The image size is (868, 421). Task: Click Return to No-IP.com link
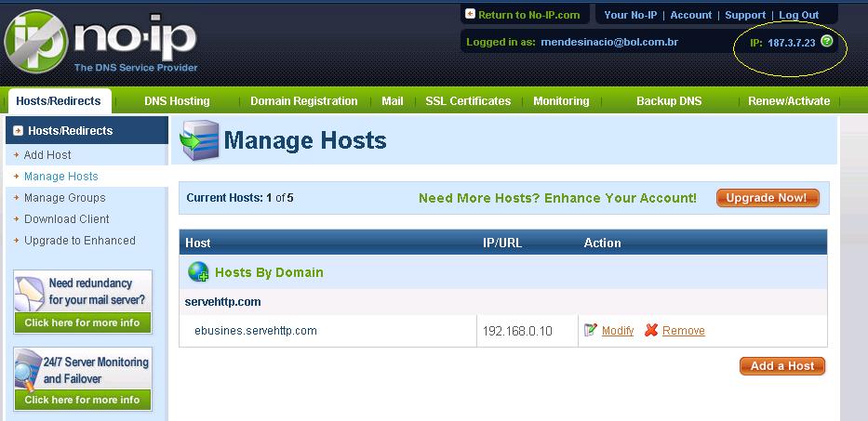[528, 15]
